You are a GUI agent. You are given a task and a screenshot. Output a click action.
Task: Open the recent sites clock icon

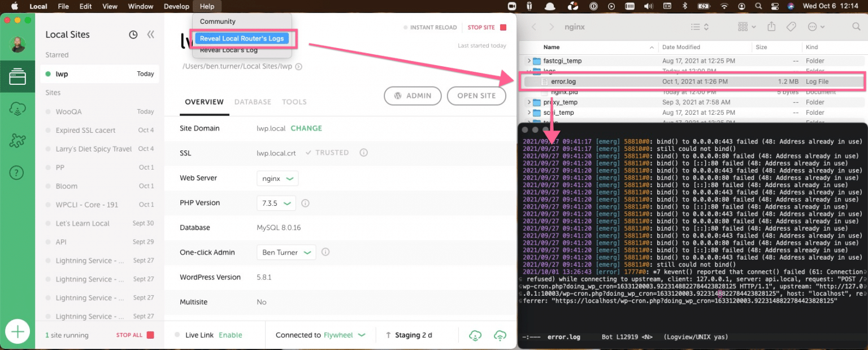[133, 34]
